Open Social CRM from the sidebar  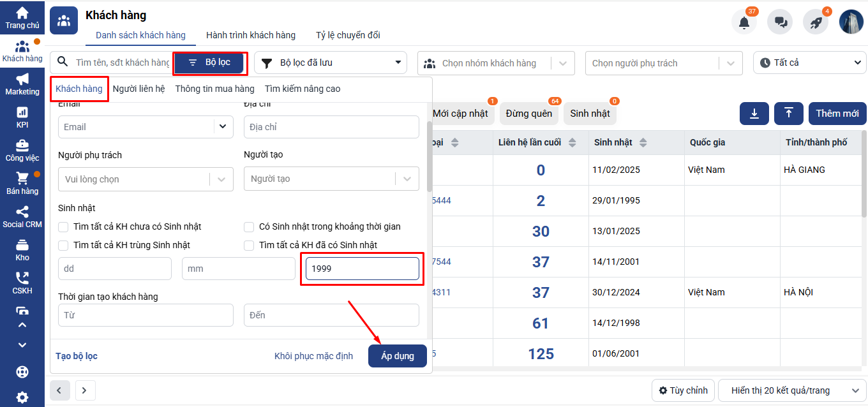[22, 217]
